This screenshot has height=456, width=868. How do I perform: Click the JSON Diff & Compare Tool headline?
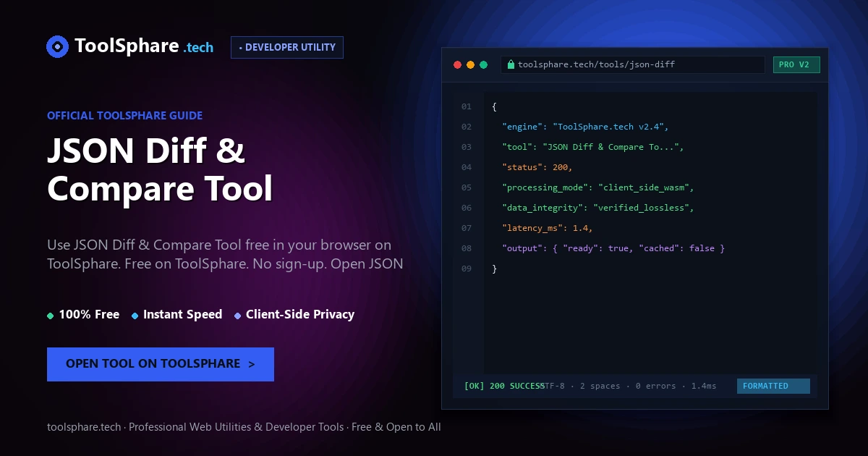click(x=160, y=169)
